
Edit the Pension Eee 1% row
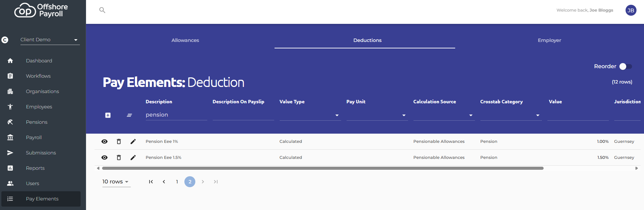133,141
